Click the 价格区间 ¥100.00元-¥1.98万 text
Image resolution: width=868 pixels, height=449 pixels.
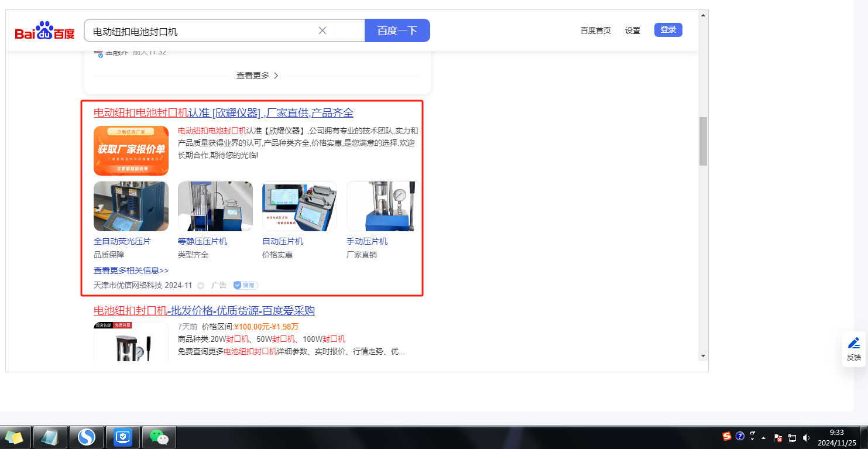[250, 327]
